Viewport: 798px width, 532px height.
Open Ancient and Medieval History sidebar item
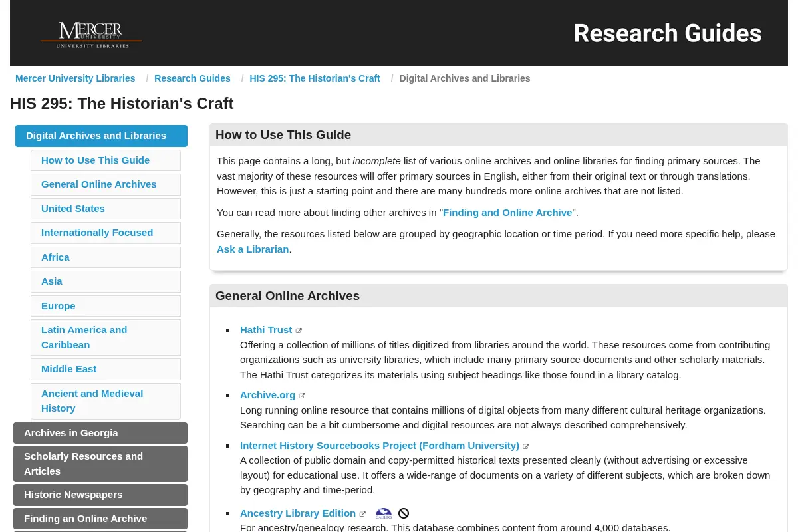[106, 401]
